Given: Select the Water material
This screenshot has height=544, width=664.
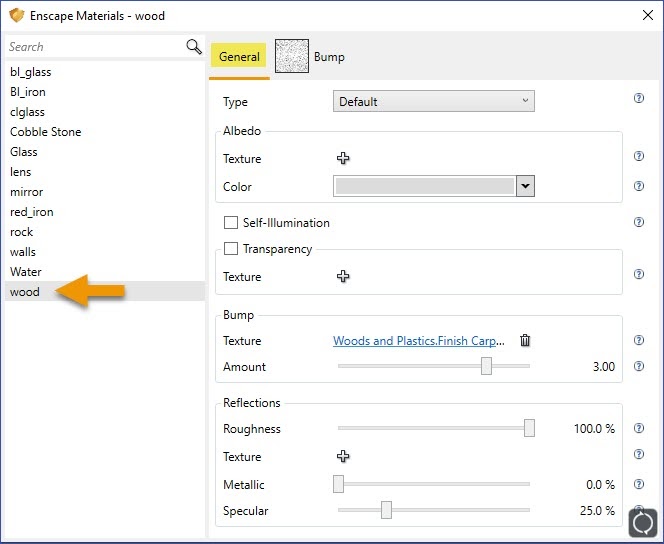Looking at the screenshot, I should (x=105, y=272).
